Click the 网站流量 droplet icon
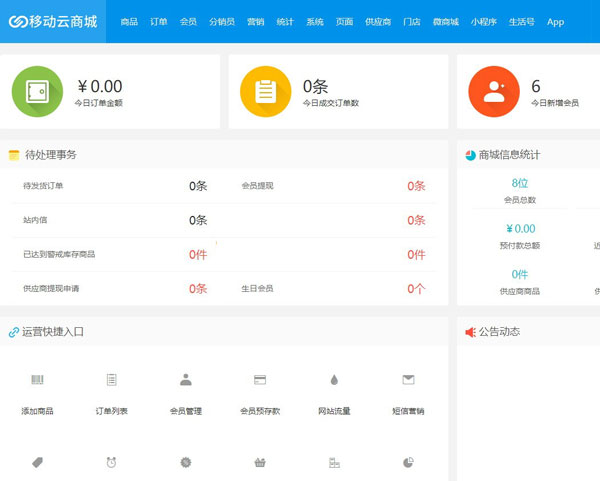The image size is (600, 481). (334, 380)
